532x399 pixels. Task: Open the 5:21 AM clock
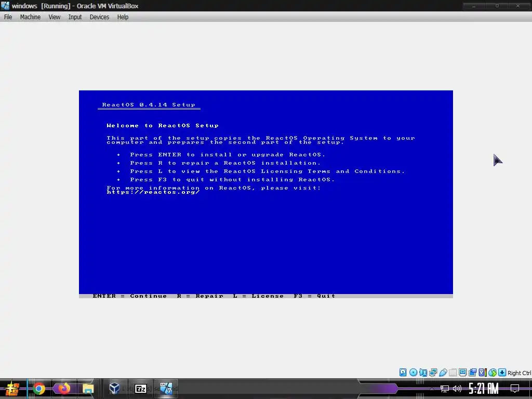[x=484, y=389]
